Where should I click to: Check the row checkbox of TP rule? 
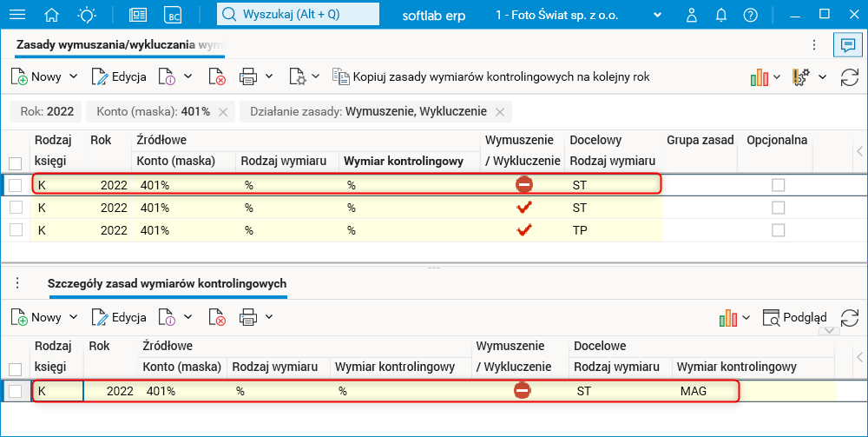[x=16, y=230]
